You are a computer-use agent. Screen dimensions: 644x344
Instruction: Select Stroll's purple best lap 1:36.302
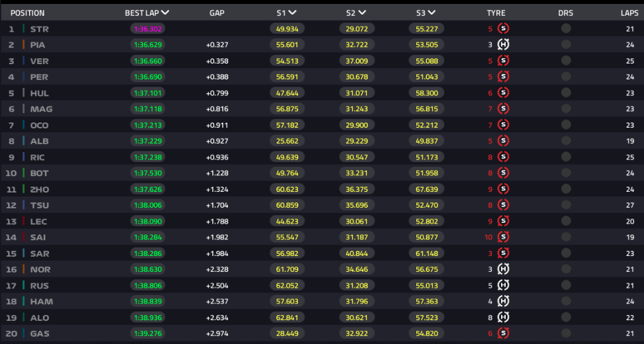pos(147,28)
